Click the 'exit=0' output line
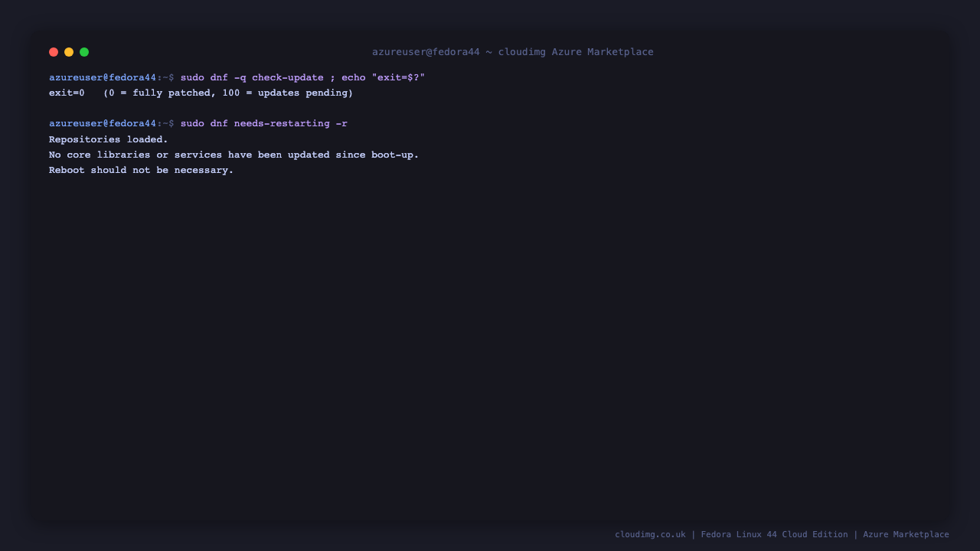980x551 pixels. pyautogui.click(x=201, y=93)
